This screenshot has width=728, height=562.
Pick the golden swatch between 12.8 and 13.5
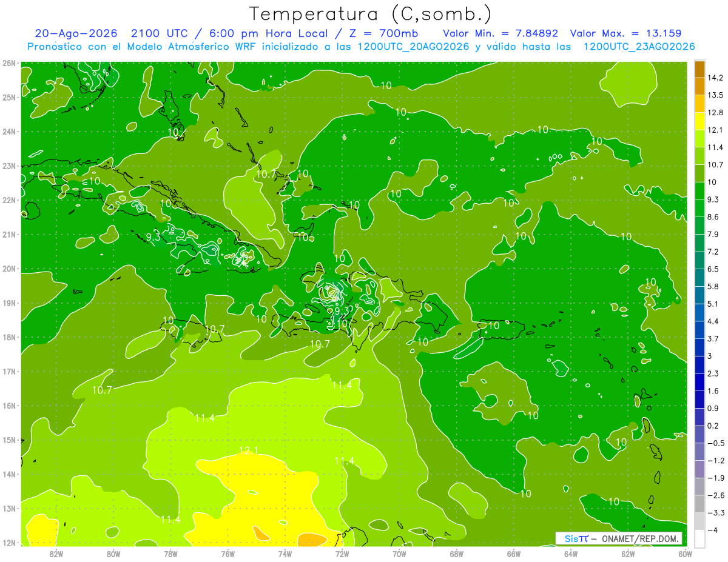699,104
